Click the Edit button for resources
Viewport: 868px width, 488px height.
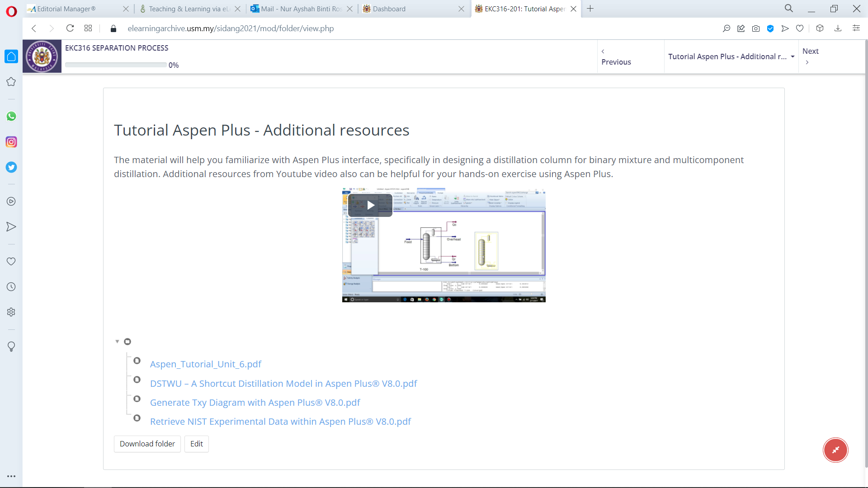tap(196, 444)
